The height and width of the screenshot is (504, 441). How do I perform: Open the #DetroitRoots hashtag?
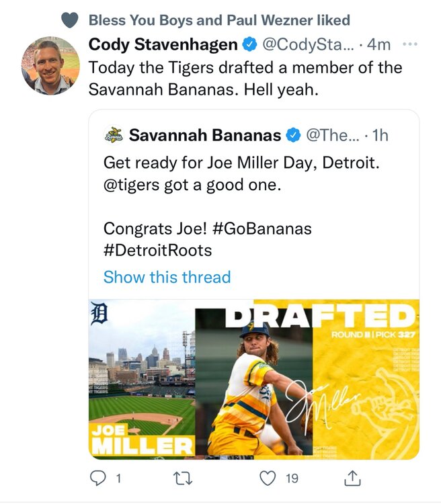157,251
